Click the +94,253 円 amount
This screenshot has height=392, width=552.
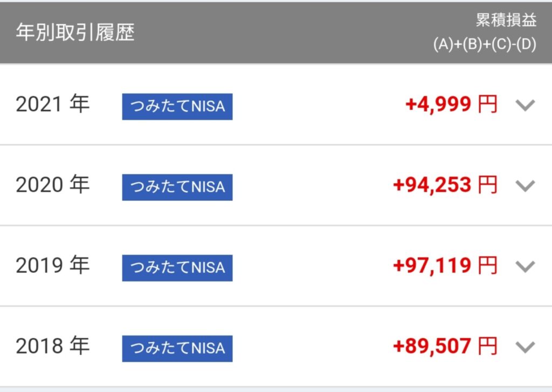tap(445, 185)
